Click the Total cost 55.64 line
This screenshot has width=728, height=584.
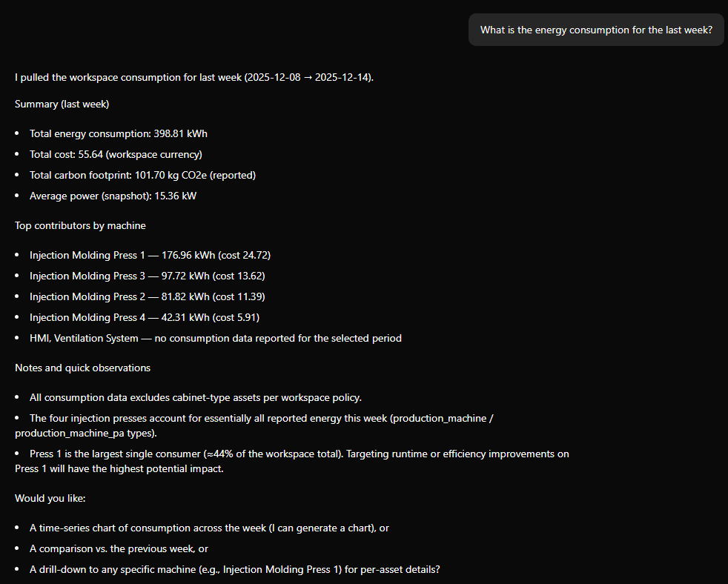(116, 154)
